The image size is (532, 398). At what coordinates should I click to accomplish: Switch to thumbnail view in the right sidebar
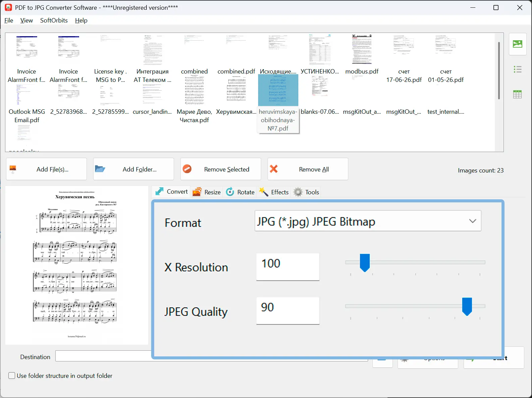point(518,44)
